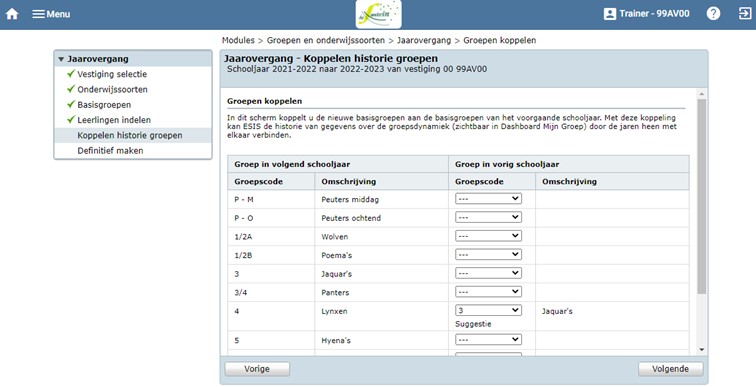Click the logout icon
The image size is (756, 387).
pyautogui.click(x=744, y=13)
